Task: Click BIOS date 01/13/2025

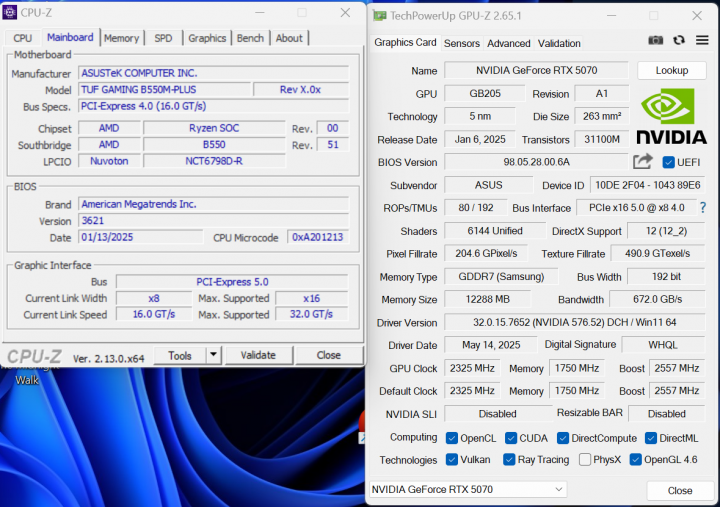Action: [141, 237]
